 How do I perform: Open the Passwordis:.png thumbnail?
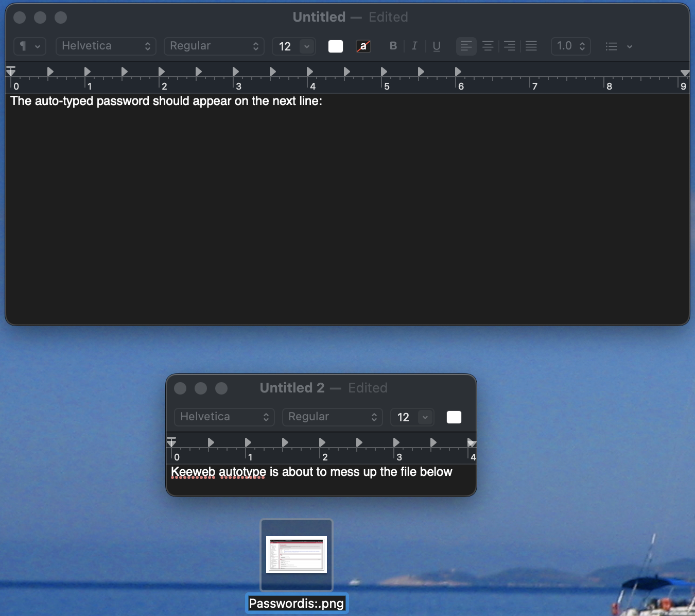coord(297,555)
